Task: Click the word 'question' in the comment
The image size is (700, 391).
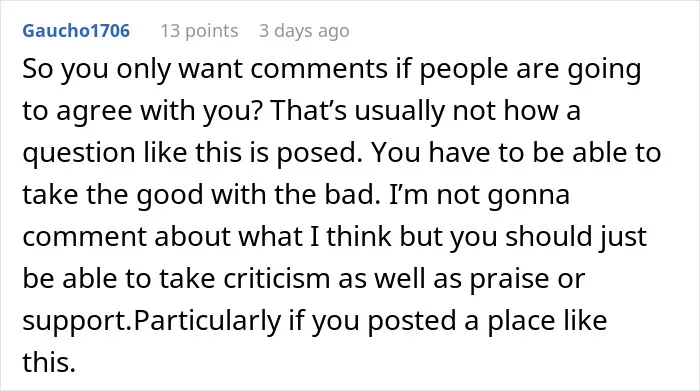Action: (79, 153)
